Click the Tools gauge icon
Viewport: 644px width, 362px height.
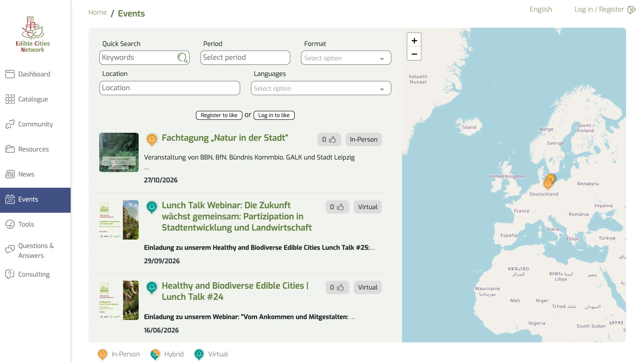(10, 224)
